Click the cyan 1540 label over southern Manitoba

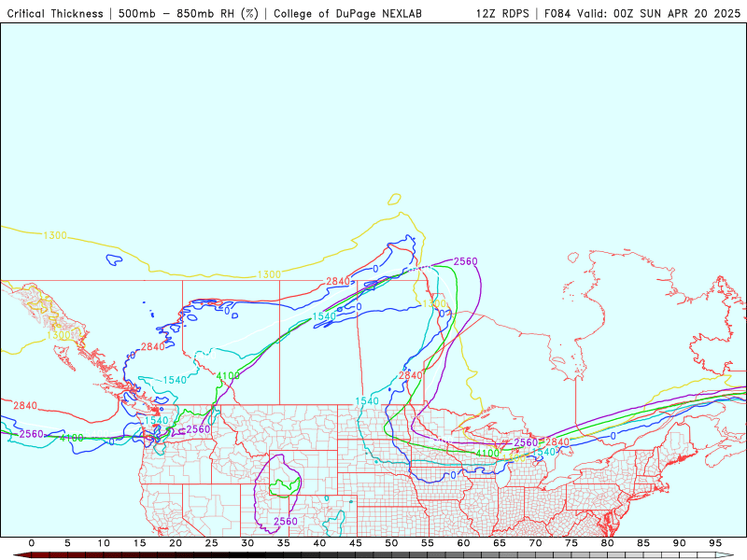[367, 401]
